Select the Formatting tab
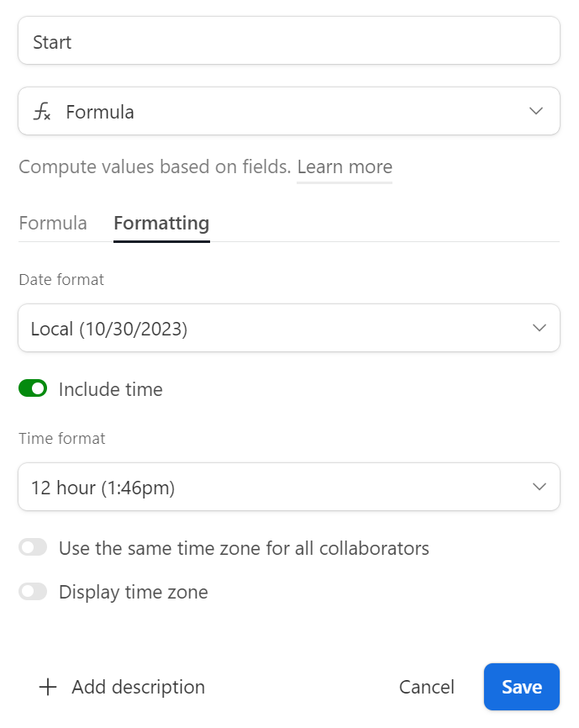 (161, 224)
